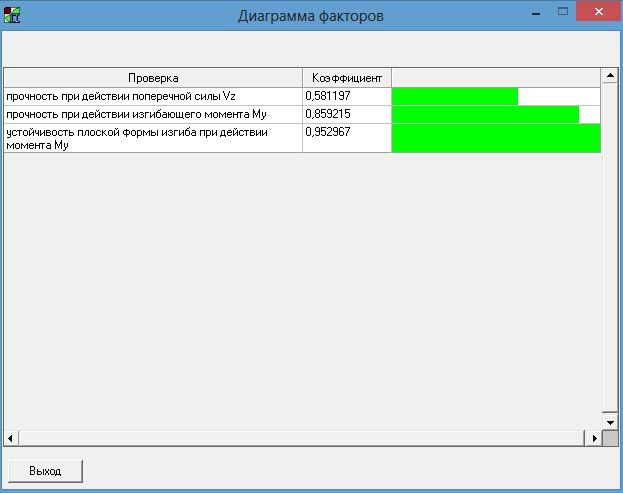This screenshot has height=493, width=623.
Task: Click the horizontal scrollbar right arrow
Action: pos(592,438)
